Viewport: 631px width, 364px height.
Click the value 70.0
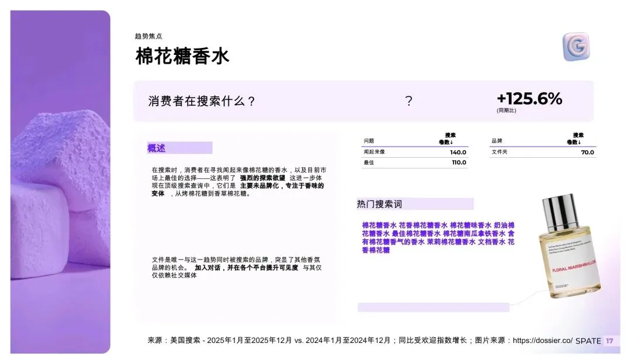tap(588, 152)
